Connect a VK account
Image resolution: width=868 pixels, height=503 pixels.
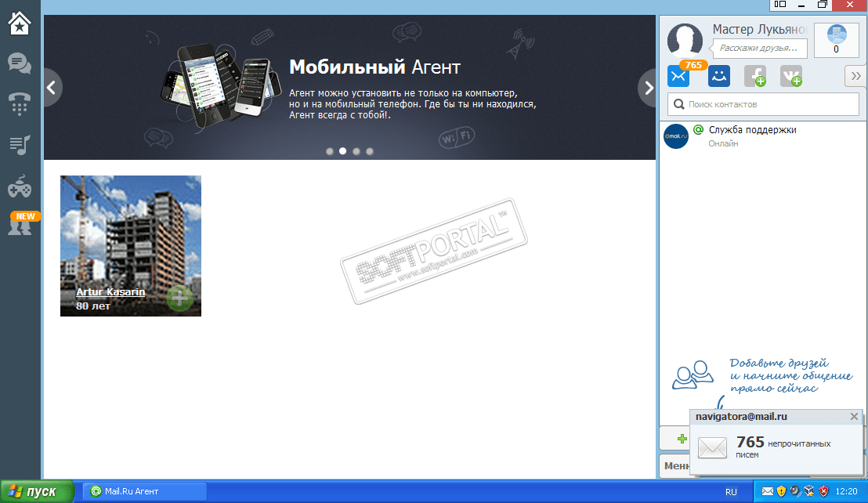coord(791,76)
